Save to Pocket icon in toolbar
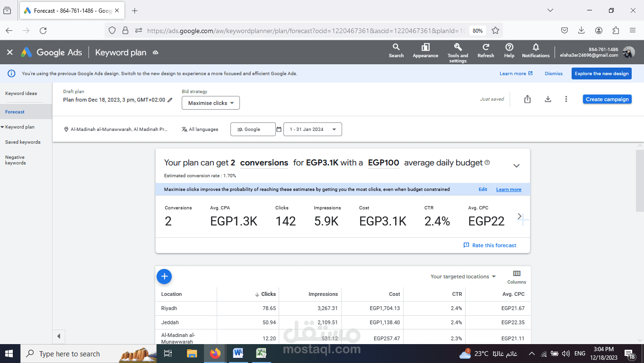This screenshot has height=363, width=644. (565, 30)
